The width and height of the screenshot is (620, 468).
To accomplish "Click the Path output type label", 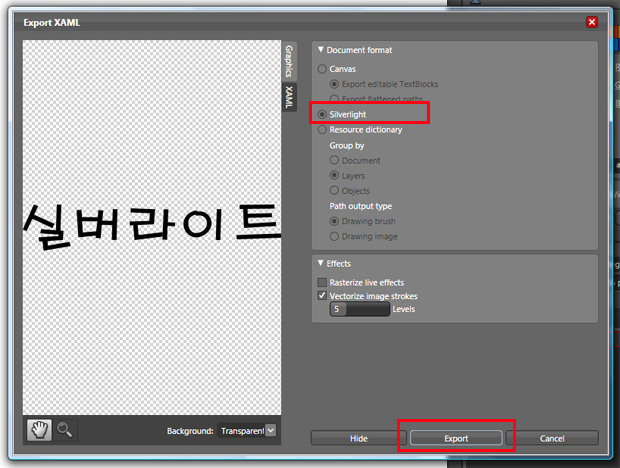I will (x=361, y=206).
